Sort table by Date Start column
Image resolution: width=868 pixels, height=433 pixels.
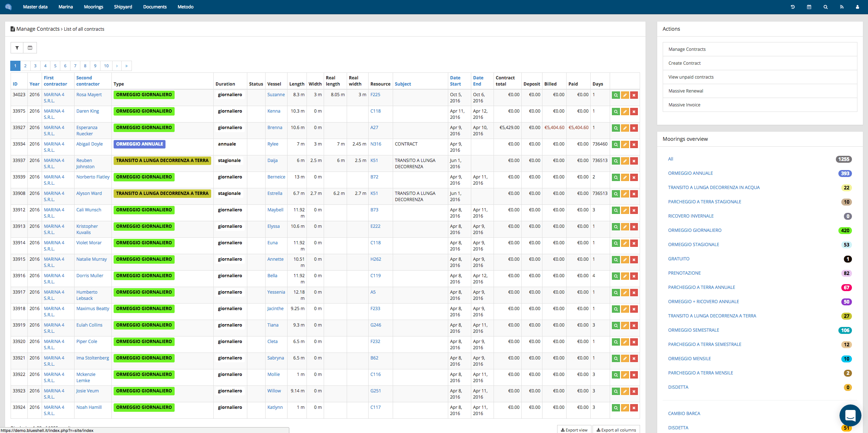tap(455, 81)
